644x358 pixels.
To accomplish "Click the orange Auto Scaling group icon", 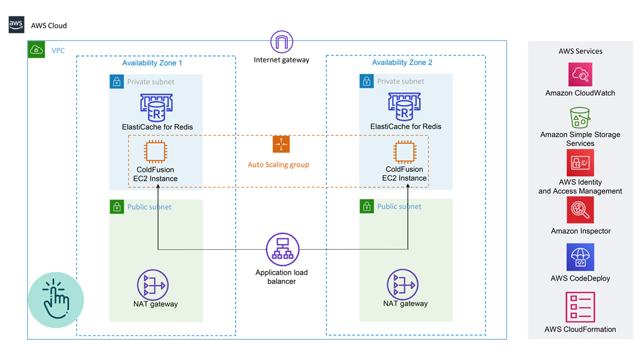I will tap(281, 144).
